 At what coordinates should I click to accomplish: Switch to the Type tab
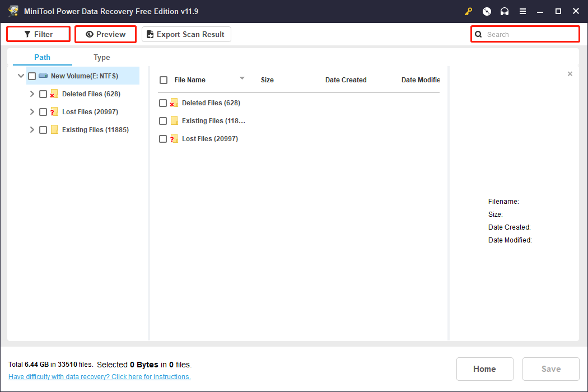[101, 57]
